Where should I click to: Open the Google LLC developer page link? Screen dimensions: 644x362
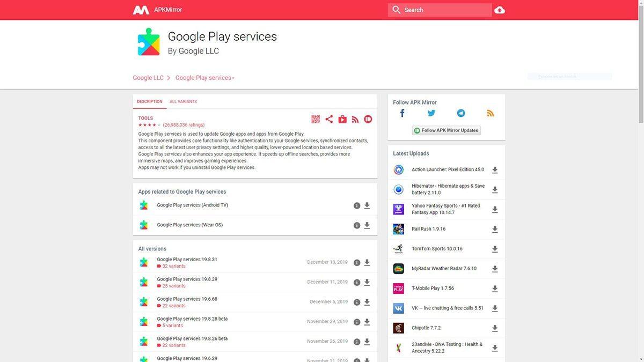pos(148,78)
